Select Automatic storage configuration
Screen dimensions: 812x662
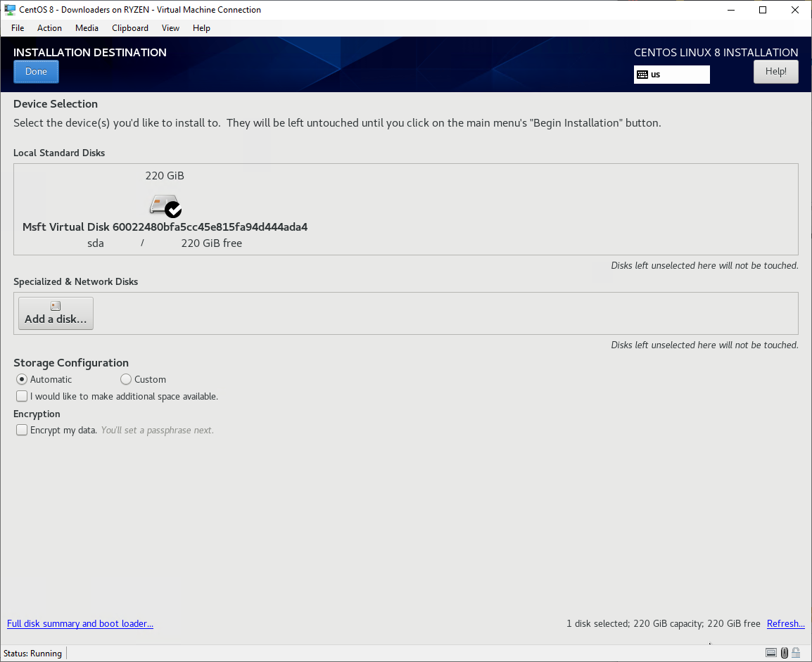tap(22, 379)
